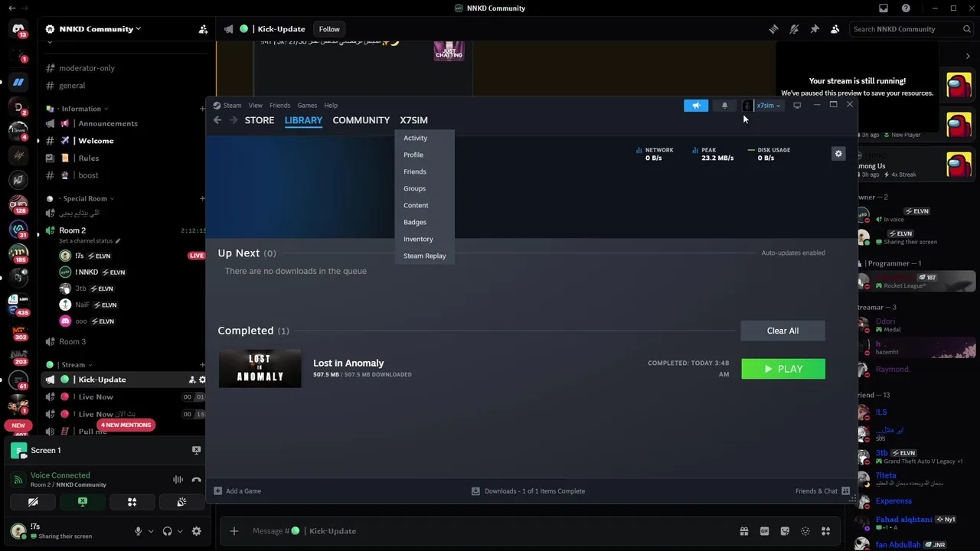Deafen with headphones icon
This screenshot has height=551, width=980.
click(x=167, y=531)
